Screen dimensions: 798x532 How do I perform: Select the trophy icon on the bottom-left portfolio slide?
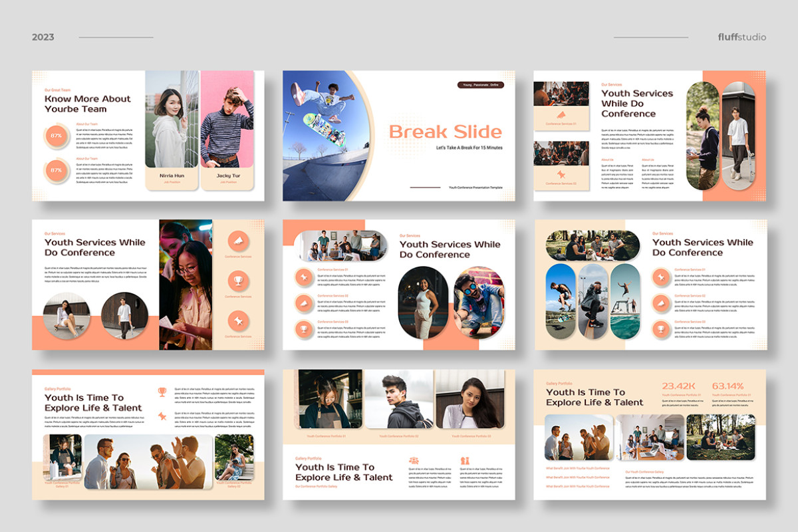[x=162, y=391]
